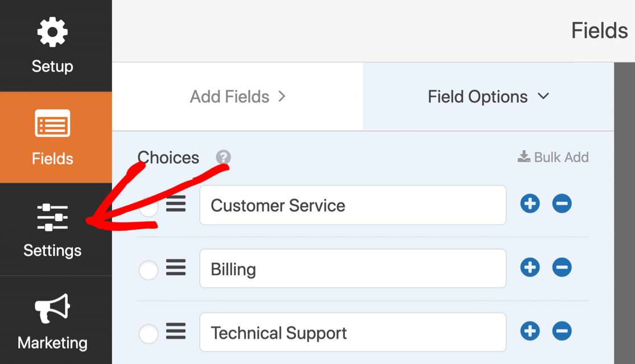Screen dimensions: 635x364
Task: Remove the Technical Support choice
Action: pos(562,331)
